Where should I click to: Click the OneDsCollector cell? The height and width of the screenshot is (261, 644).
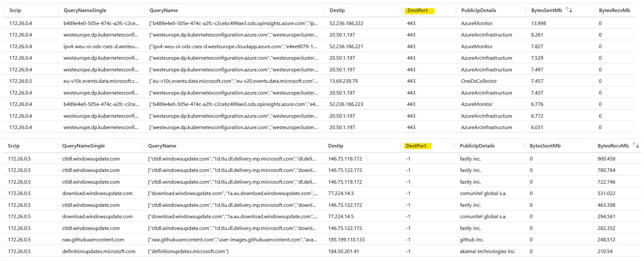[479, 81]
